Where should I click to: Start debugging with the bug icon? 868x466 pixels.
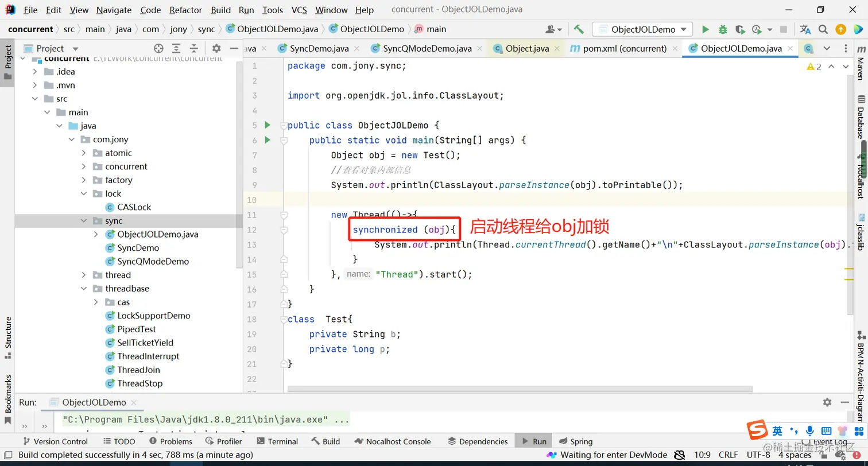[x=723, y=29]
